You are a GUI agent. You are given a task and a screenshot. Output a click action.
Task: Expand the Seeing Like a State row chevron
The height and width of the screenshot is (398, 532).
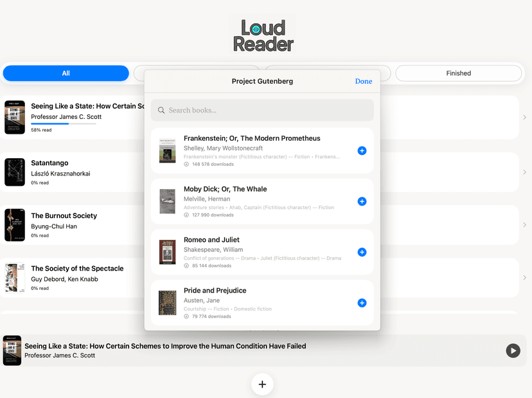pos(525,117)
